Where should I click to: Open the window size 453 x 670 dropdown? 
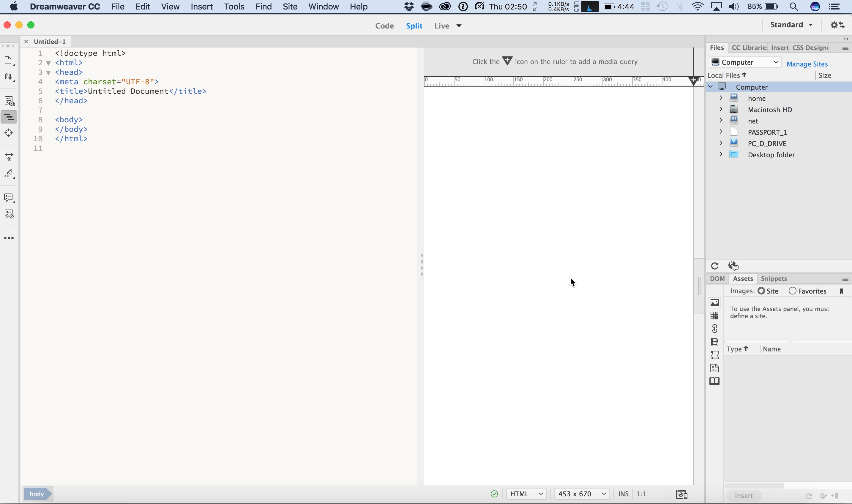pyautogui.click(x=581, y=494)
